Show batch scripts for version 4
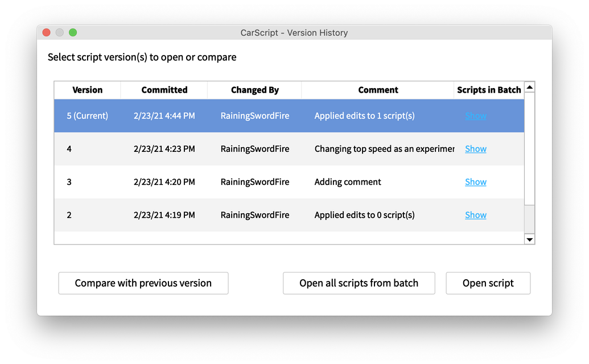Image resolution: width=589 pixels, height=364 pixels. [476, 148]
